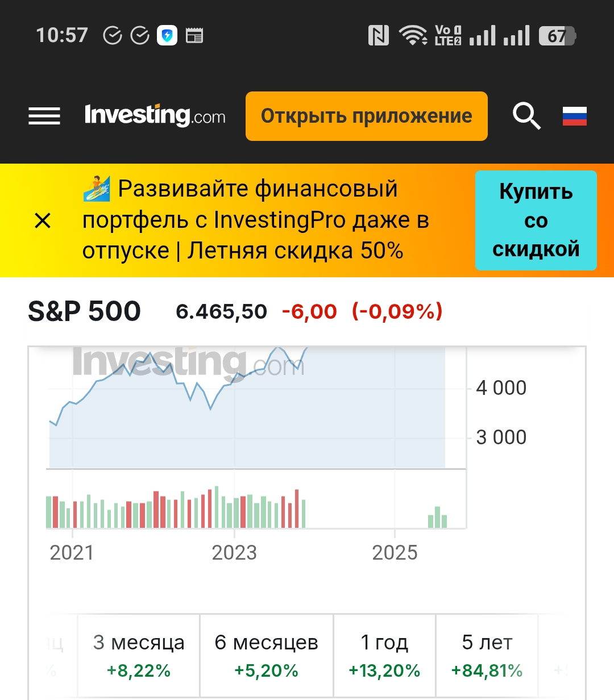Tap the search magnifier icon

point(526,116)
